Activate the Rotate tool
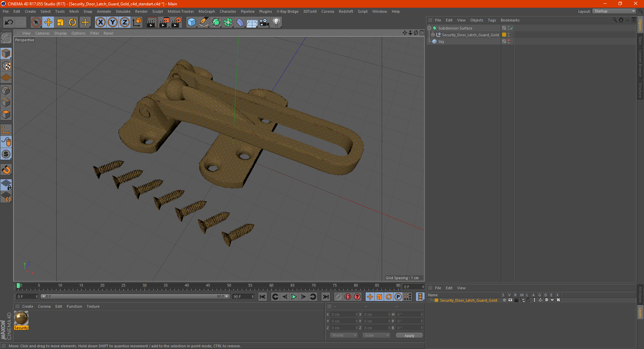644x349 pixels. [x=72, y=22]
